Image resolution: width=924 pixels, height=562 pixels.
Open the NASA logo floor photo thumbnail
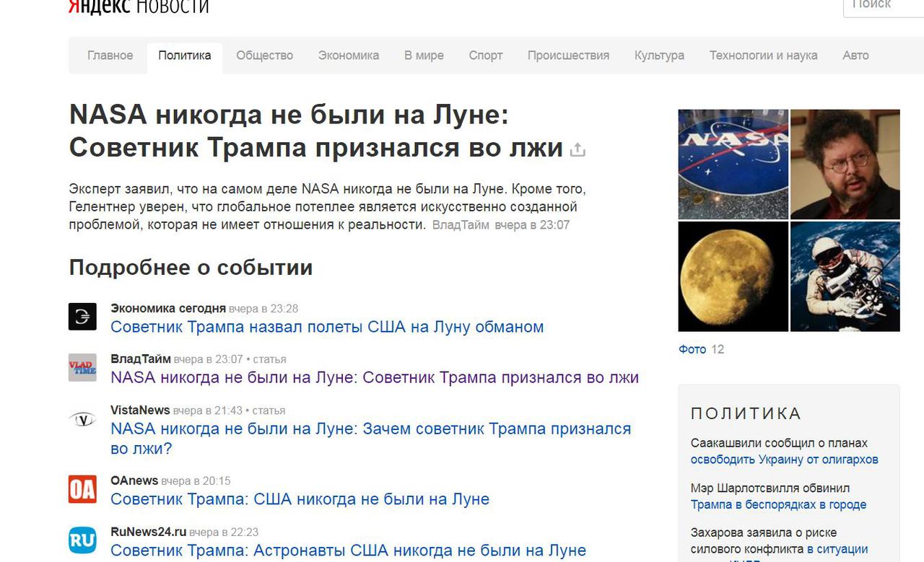click(x=733, y=164)
